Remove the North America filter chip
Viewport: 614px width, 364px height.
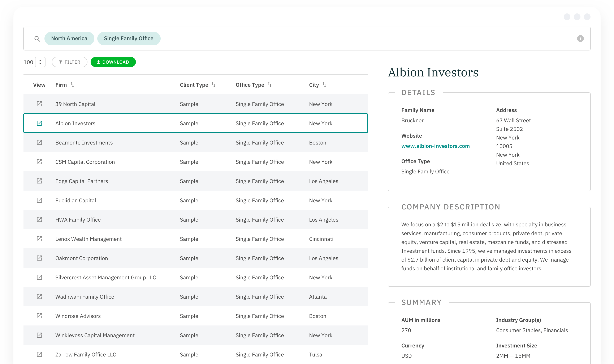[69, 38]
